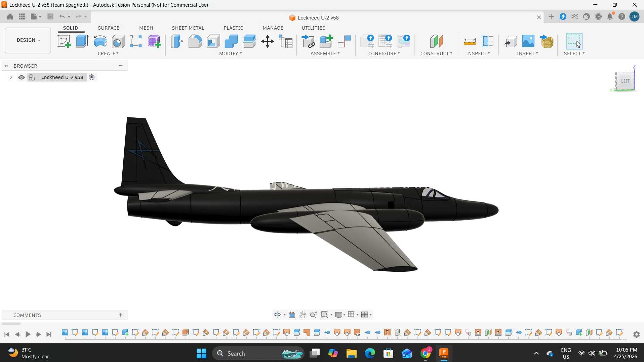
Task: Open Microsoft Edge from the taskbar
Action: pos(370,353)
